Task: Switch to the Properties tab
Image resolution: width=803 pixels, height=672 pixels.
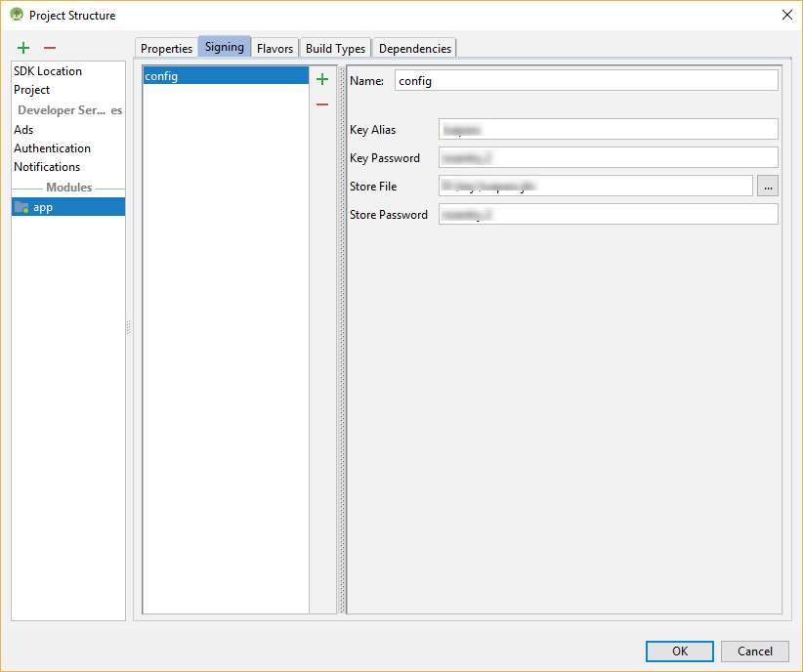Action: [166, 48]
